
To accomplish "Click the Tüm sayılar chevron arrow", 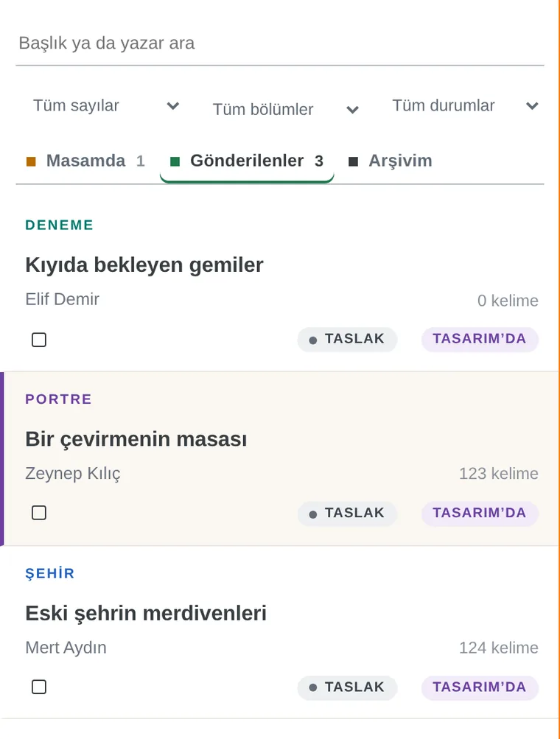I will (173, 105).
